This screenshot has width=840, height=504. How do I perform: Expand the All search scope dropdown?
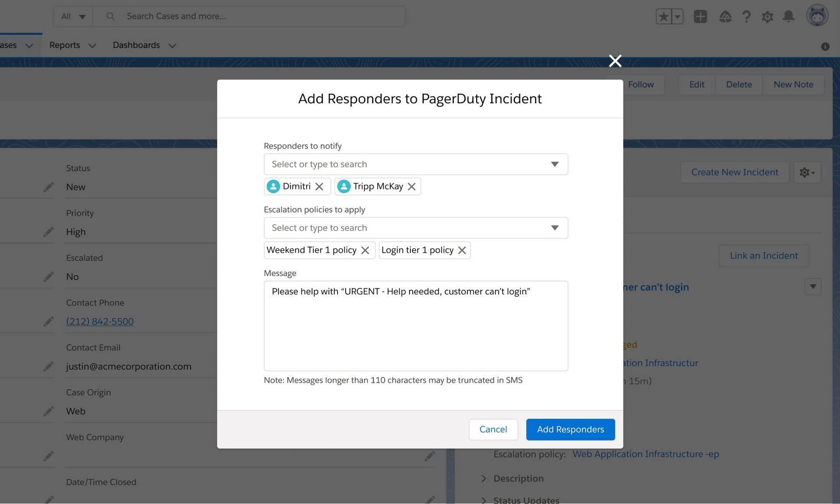tap(73, 17)
